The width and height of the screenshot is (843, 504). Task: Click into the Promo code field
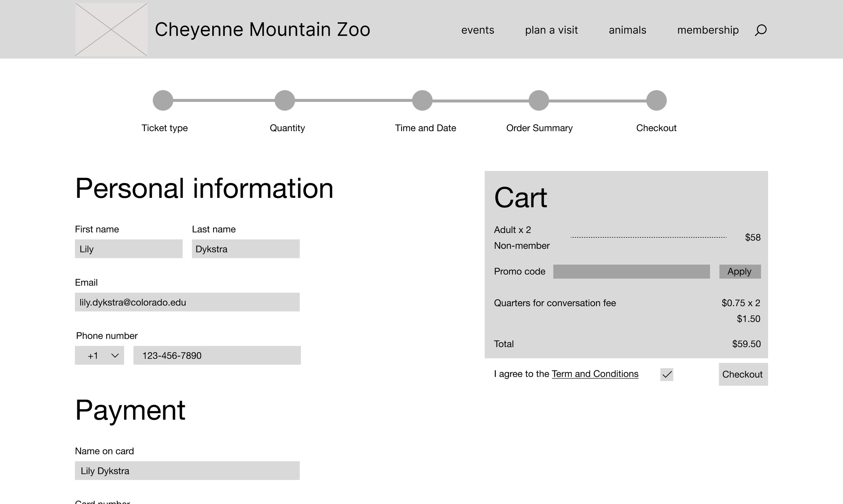click(x=631, y=271)
